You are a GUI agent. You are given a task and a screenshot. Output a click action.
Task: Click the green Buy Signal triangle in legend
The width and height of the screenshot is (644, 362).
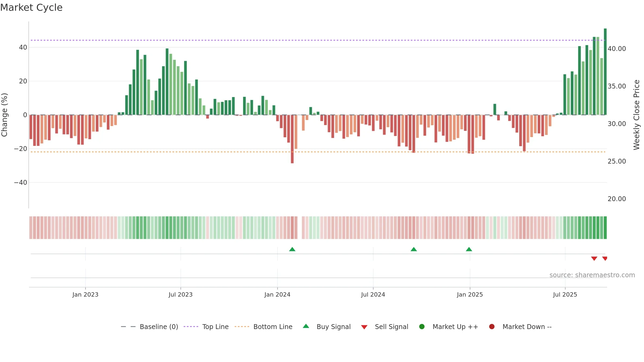[306, 326]
